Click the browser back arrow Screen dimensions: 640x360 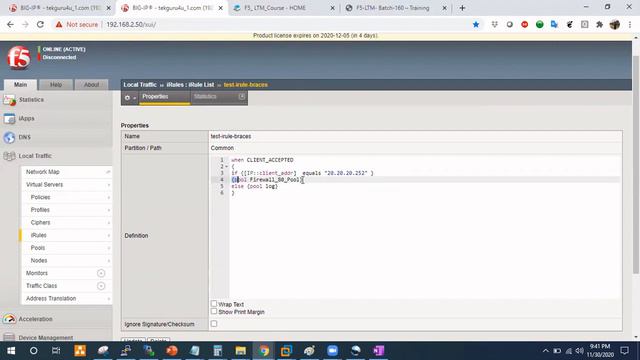click(x=10, y=24)
